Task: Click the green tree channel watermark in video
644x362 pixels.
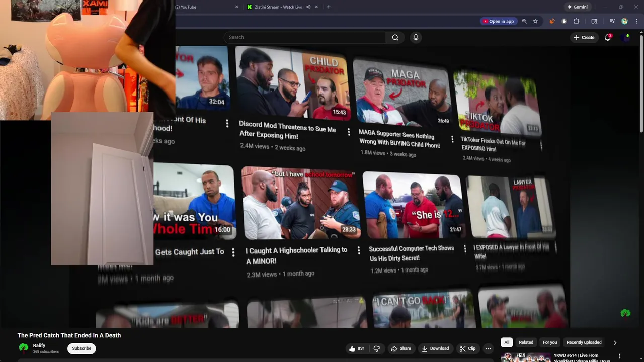Action: coord(625,313)
